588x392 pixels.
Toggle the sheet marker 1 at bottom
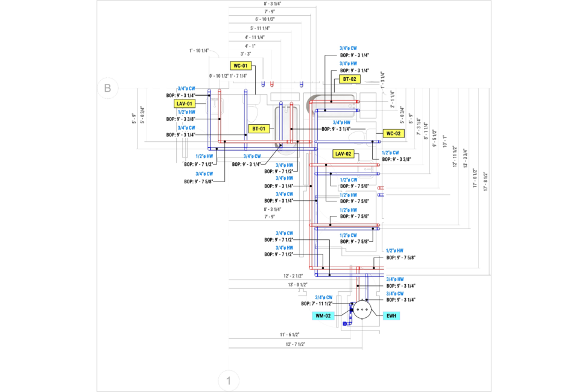coord(229,381)
